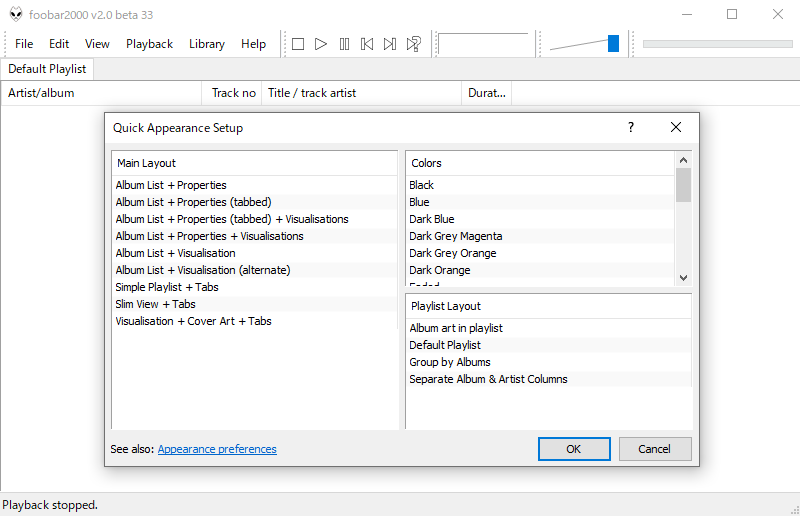
Task: Click the Play icon in toolbar
Action: click(321, 44)
